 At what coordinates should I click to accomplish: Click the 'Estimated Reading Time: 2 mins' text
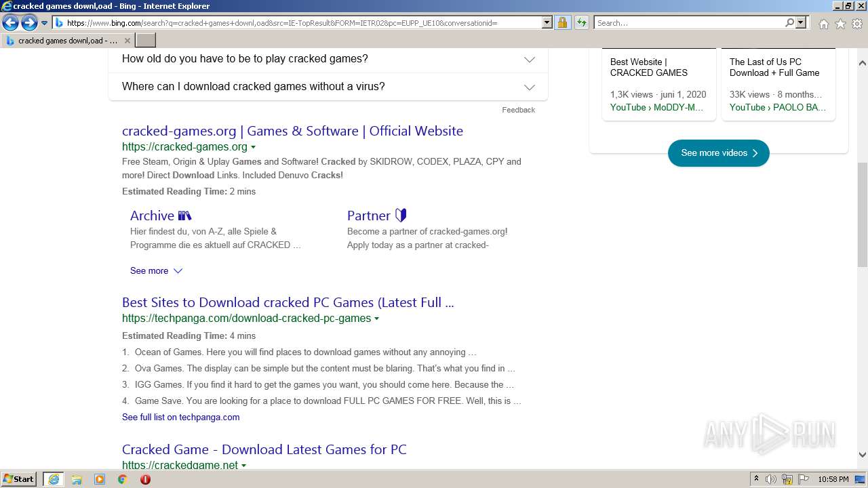coord(189,192)
